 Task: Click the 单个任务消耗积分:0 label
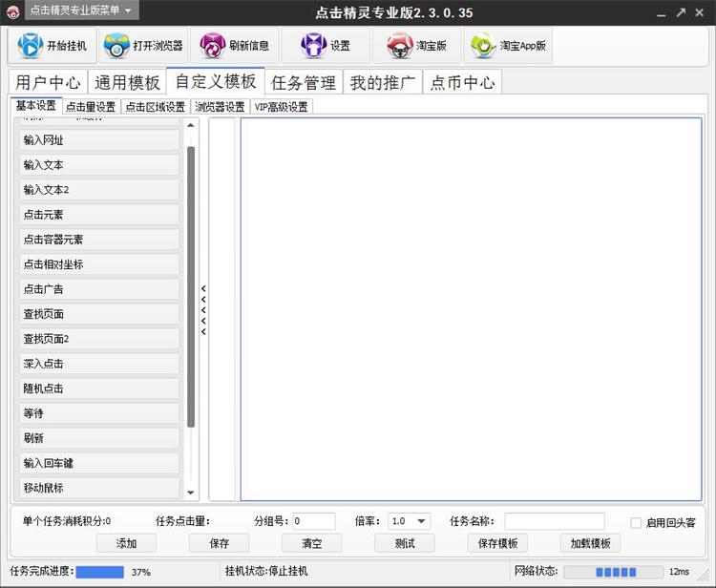[67, 521]
